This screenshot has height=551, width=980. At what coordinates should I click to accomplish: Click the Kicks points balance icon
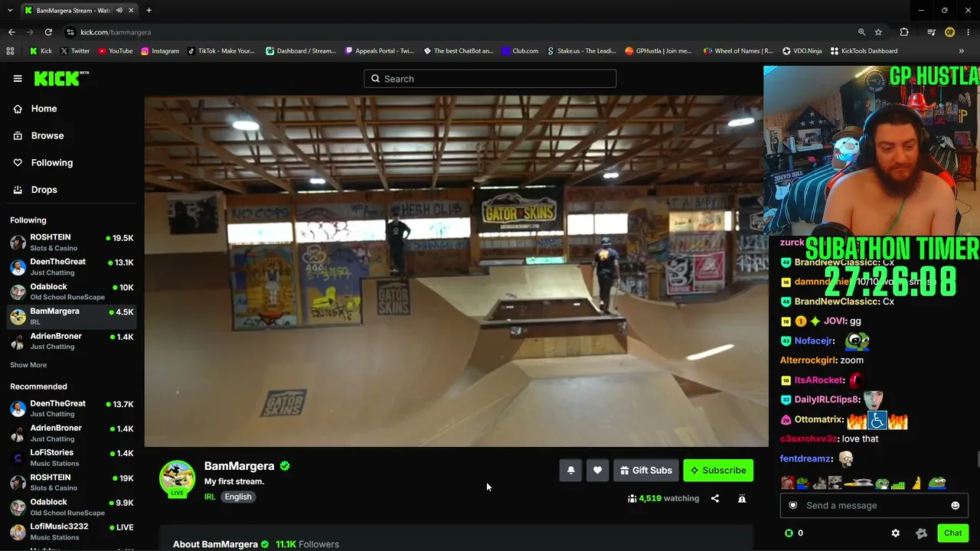tap(789, 533)
